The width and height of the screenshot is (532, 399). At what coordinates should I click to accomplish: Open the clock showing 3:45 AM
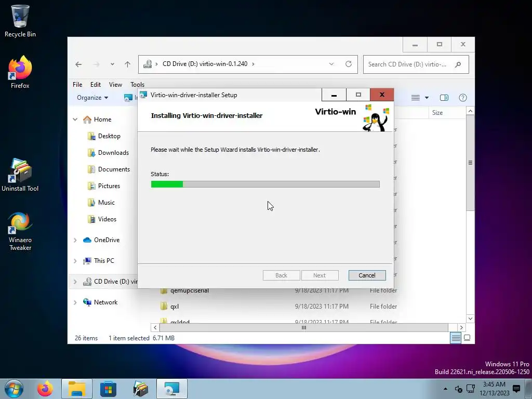(495, 389)
